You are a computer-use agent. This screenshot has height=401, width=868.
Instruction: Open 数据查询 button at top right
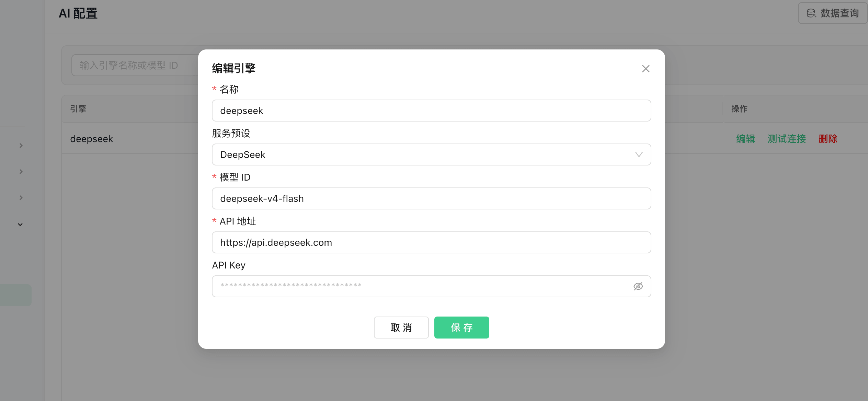(833, 13)
